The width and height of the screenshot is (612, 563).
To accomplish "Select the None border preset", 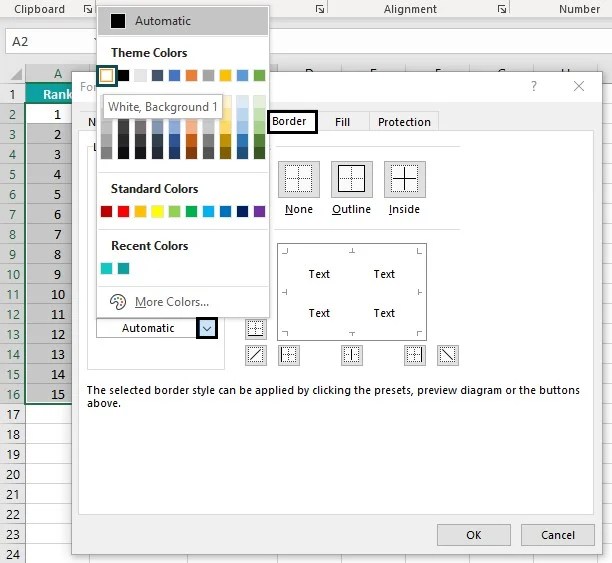I will pos(299,179).
